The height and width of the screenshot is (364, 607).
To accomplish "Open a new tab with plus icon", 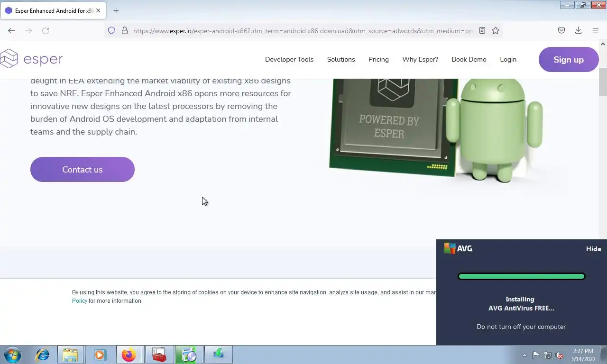I will click(x=116, y=10).
